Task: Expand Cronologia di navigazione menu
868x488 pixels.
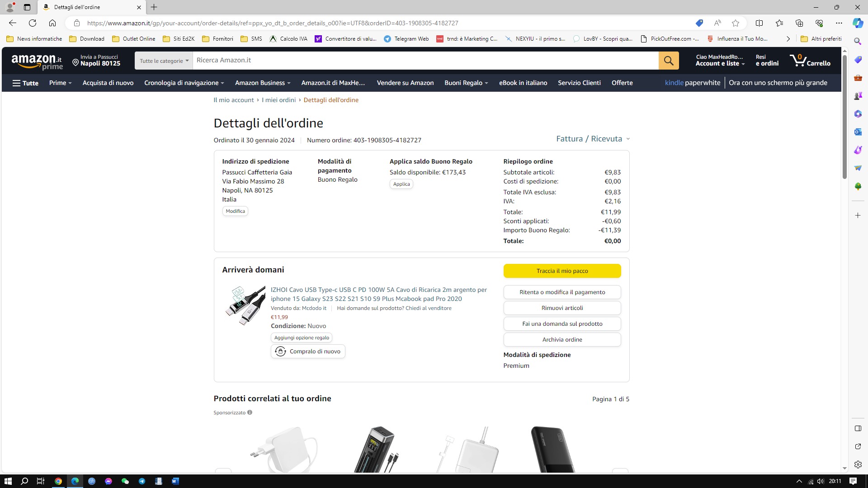Action: point(184,83)
